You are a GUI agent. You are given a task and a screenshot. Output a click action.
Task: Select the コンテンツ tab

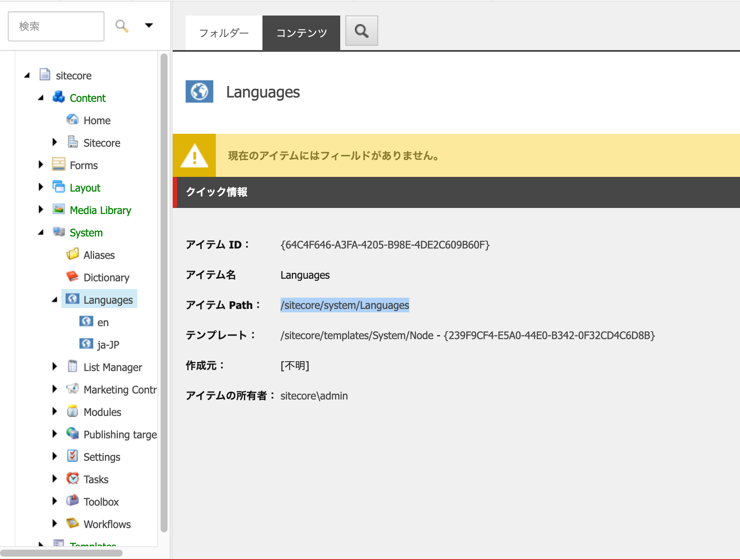click(x=301, y=33)
